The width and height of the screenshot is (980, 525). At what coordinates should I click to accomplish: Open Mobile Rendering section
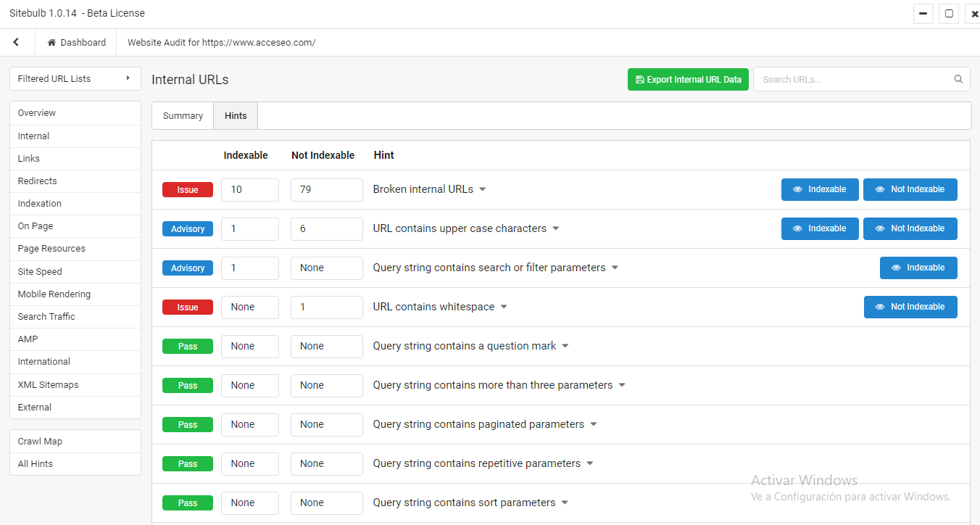[75, 294]
